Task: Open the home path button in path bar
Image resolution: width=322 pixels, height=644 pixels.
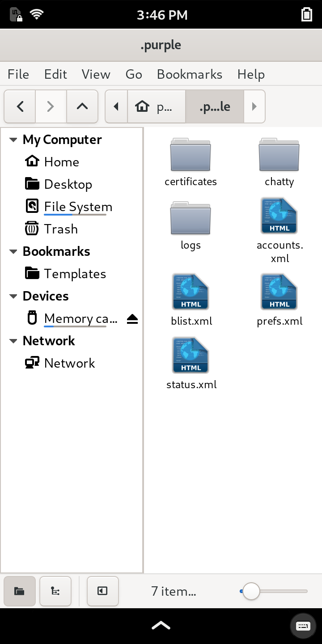Action: point(157,106)
